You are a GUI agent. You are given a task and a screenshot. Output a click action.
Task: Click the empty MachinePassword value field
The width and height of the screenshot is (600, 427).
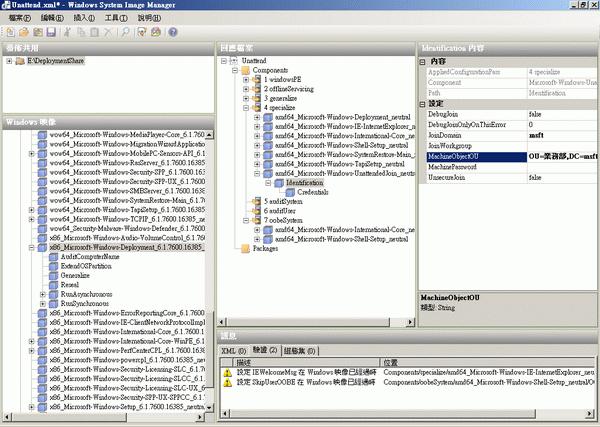pyautogui.click(x=562, y=167)
